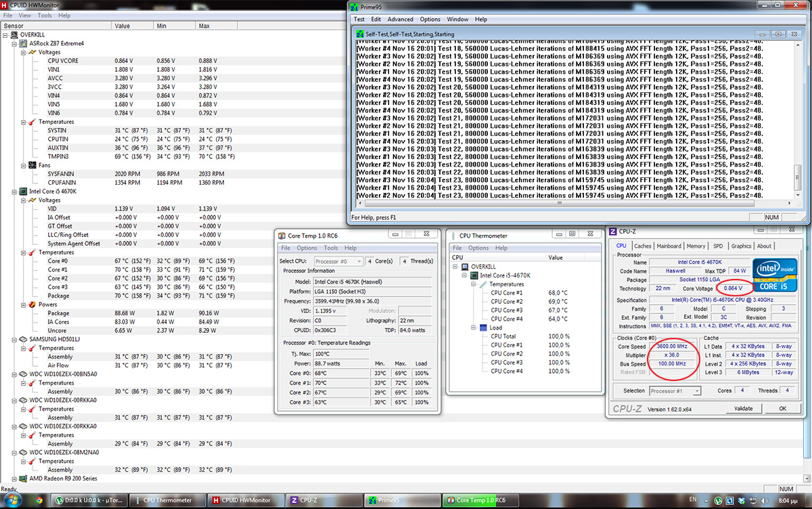This screenshot has width=812, height=509.
Task: Open the Tools menu in HWMonitor
Action: [45, 15]
